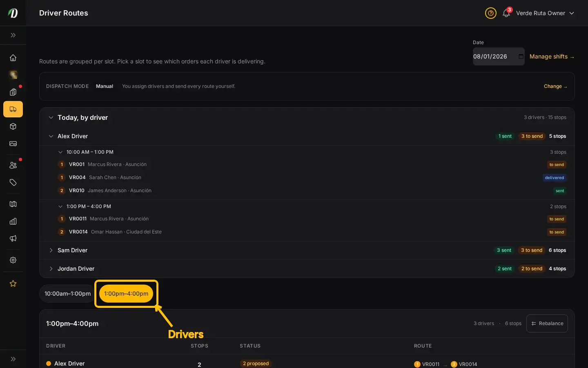Screen dimensions: 588x368
Task: Click Change for dispatch mode
Action: click(555, 86)
